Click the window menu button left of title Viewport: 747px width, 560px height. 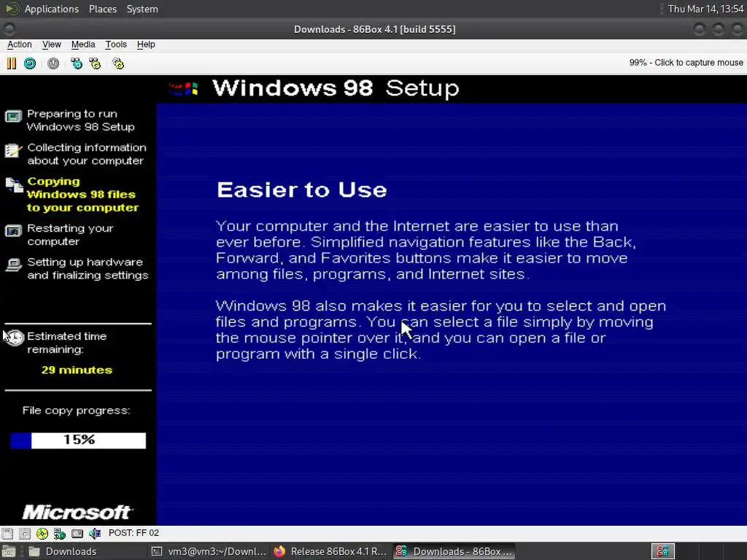(x=9, y=29)
